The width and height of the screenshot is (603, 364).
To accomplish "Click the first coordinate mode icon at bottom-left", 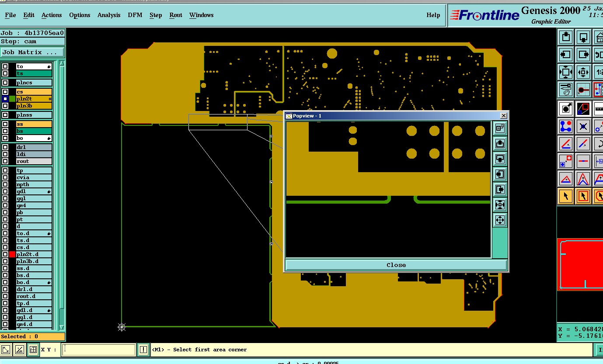I will [x=6, y=350].
